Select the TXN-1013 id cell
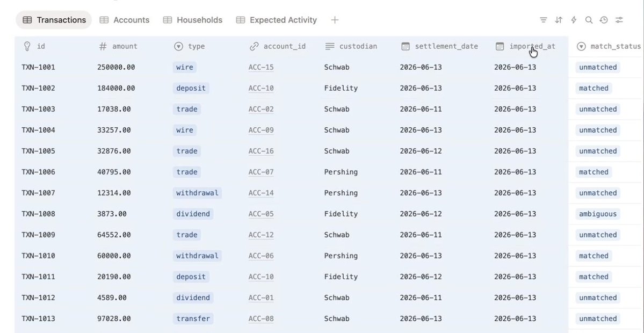Image resolution: width=644 pixels, height=333 pixels. [38, 318]
